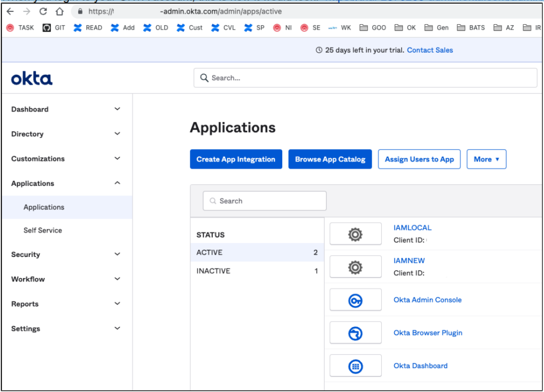Click the IAMNEW gear app icon
The image size is (544, 392).
point(355,267)
